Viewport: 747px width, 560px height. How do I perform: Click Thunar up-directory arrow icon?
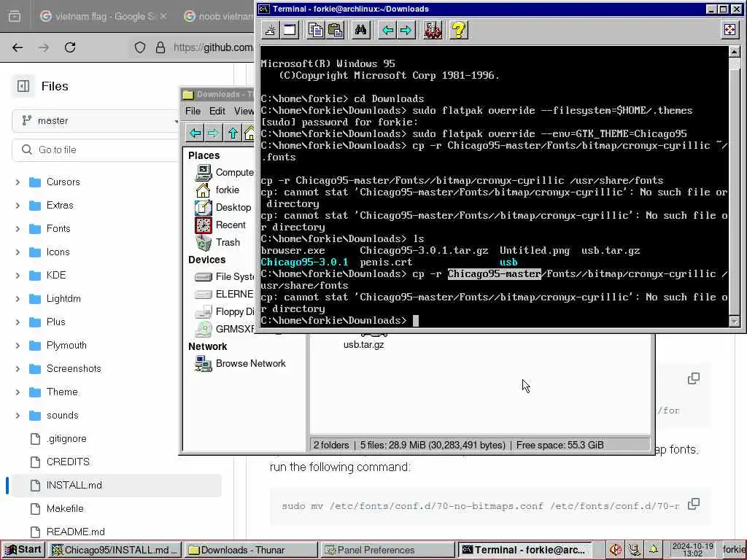[233, 133]
